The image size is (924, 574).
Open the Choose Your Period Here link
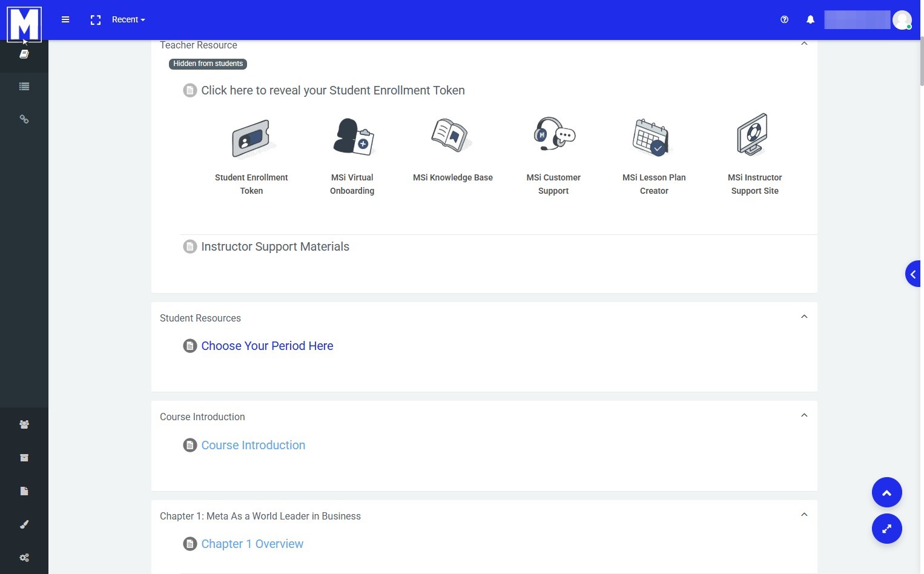[x=267, y=346]
